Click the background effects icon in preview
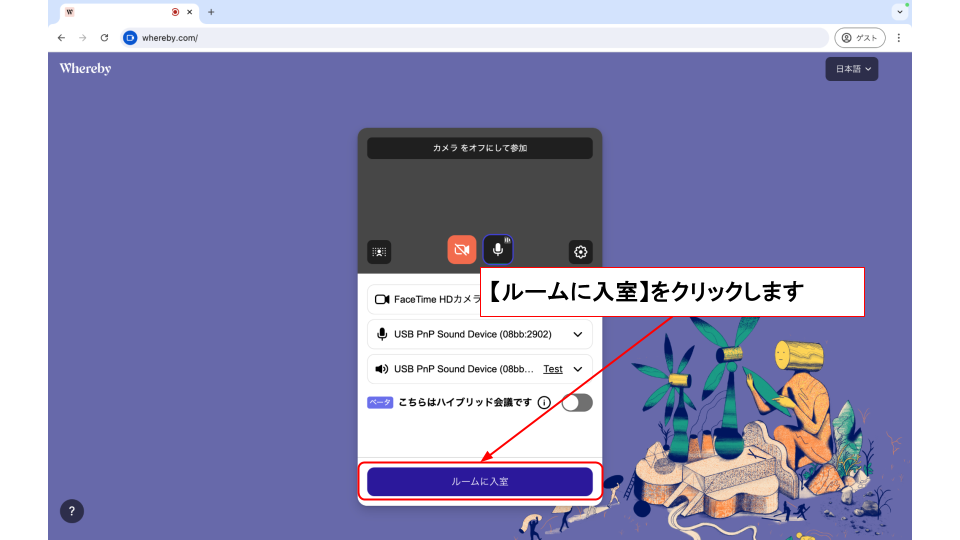This screenshot has height=540, width=960. pos(379,252)
